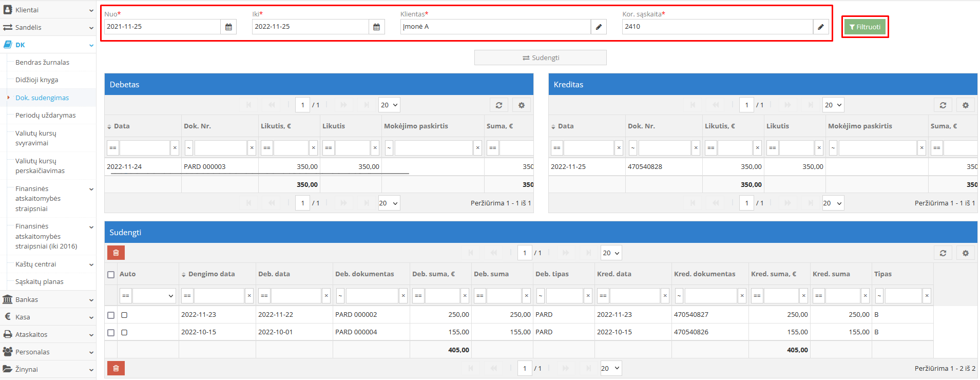Sort the Debetas table by Data column
The image size is (980, 380).
121,126
